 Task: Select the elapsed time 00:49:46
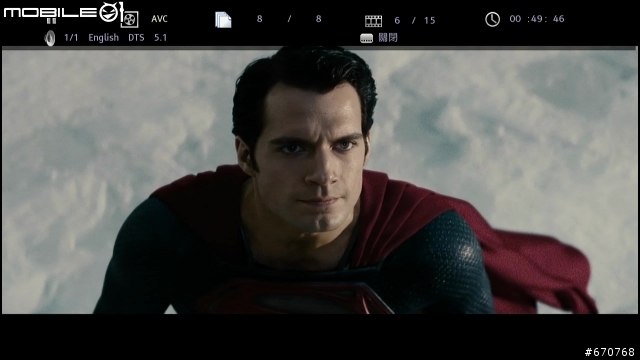tap(537, 19)
